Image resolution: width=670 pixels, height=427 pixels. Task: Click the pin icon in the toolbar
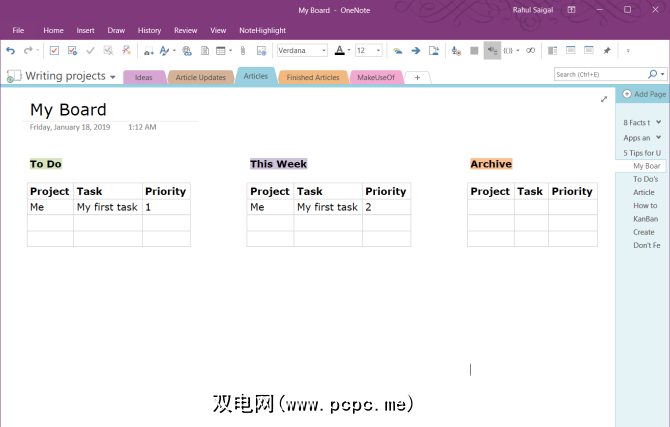(606, 50)
